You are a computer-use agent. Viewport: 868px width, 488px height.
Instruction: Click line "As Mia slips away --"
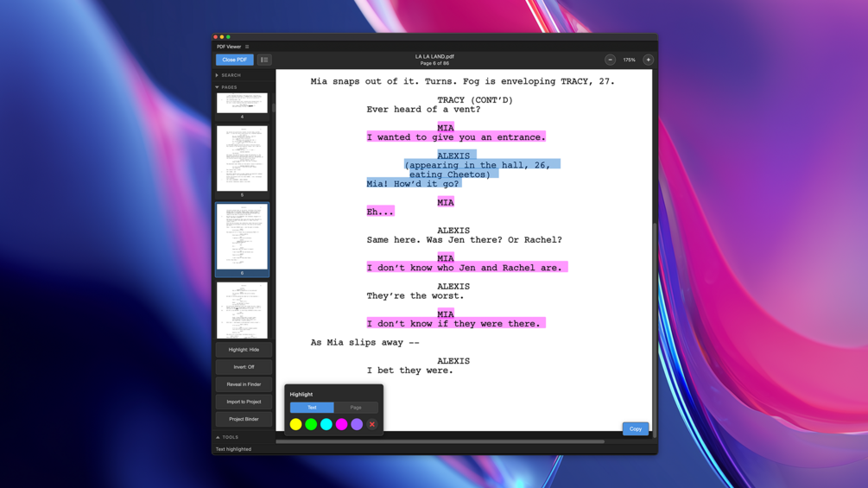click(364, 343)
